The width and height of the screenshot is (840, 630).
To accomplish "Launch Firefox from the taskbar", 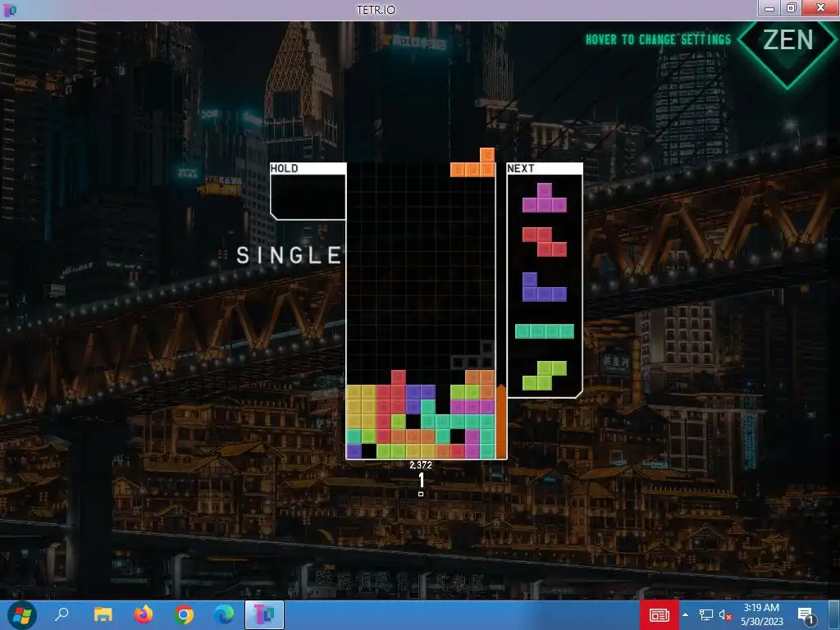I will 143,614.
